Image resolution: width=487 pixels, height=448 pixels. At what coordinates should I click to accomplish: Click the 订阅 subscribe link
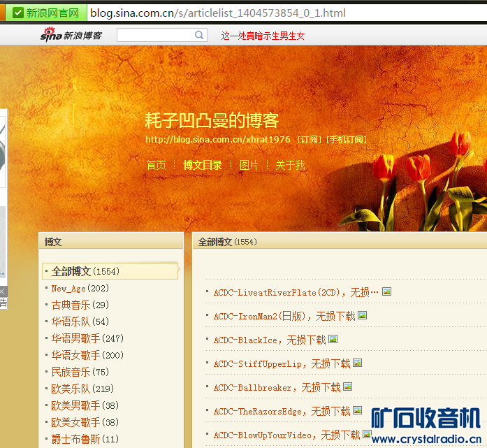pos(310,140)
